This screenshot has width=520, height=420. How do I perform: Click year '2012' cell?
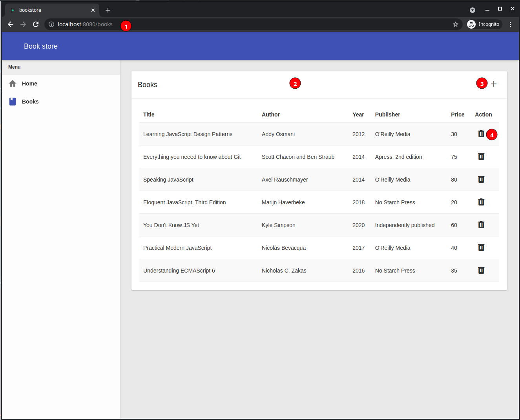click(x=358, y=134)
